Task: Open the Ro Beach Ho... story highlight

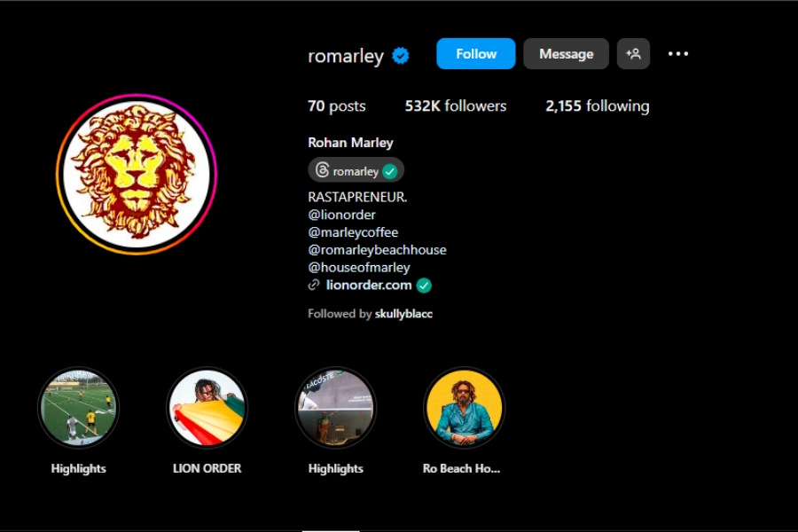Action: click(x=464, y=408)
